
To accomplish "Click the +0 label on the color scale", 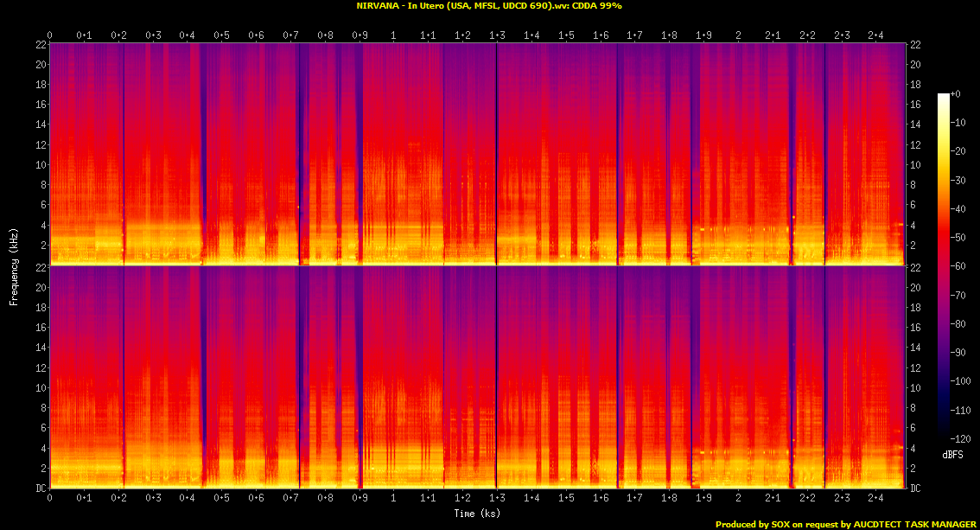I will [x=955, y=93].
